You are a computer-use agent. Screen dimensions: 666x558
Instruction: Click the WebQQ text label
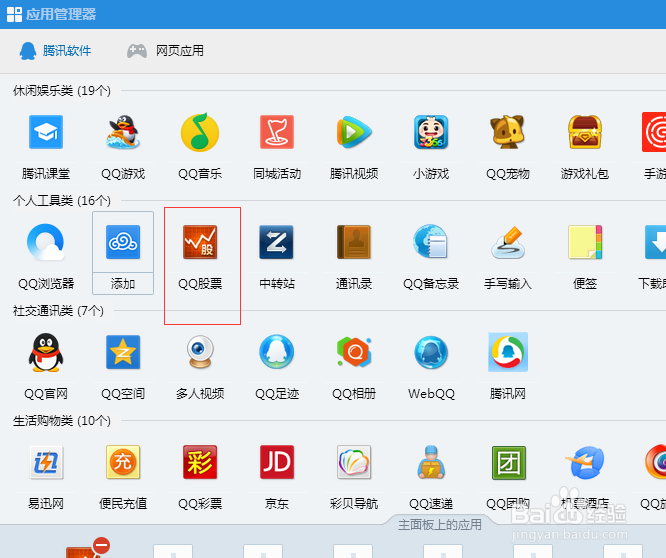tap(431, 394)
